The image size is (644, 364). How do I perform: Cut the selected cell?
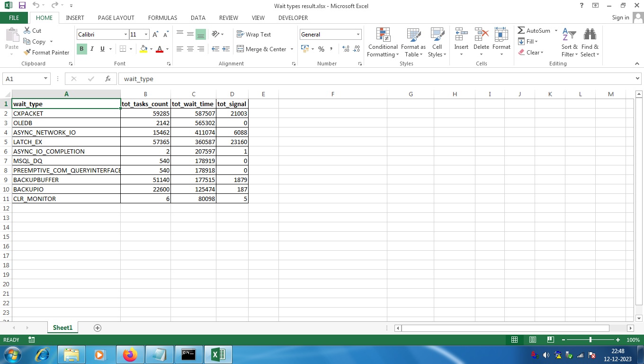tap(32, 30)
